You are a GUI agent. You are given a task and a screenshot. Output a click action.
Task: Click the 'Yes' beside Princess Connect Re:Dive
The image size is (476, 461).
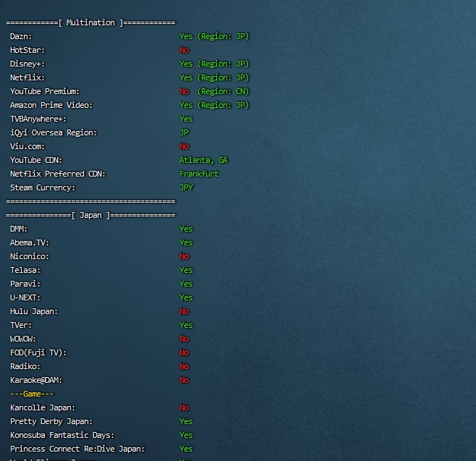pos(186,449)
